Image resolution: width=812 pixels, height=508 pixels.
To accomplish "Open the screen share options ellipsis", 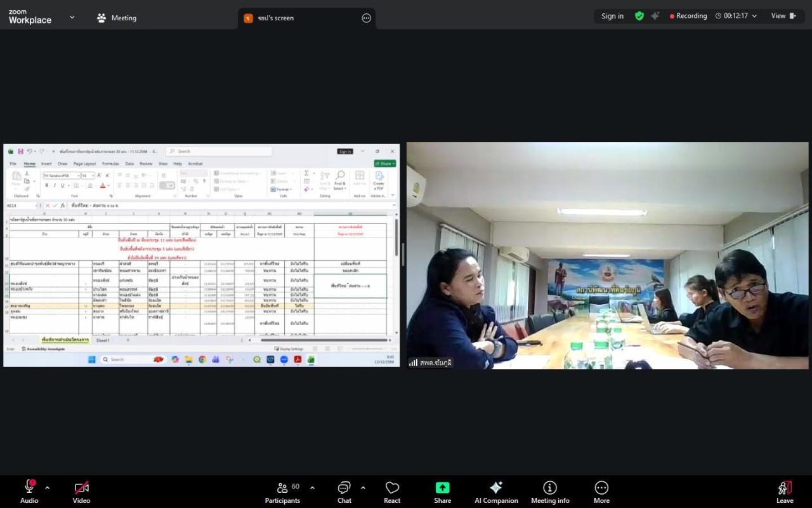I will 366,18.
